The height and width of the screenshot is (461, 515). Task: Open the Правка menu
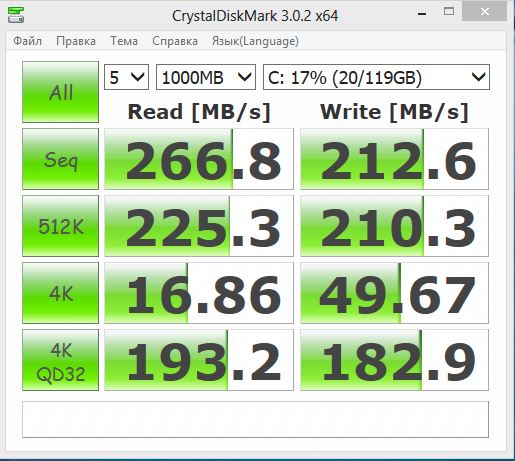pos(76,41)
